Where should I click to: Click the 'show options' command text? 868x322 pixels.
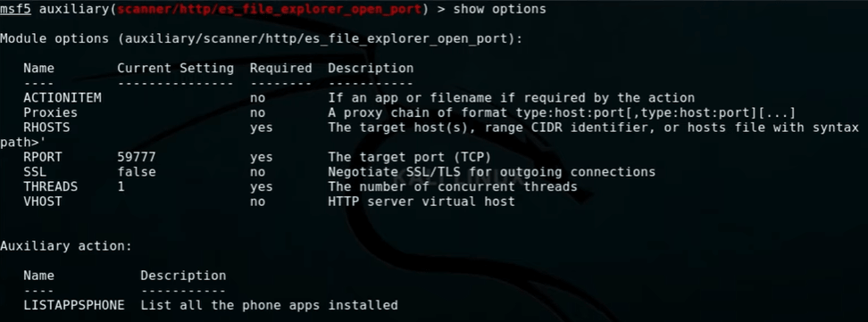tap(499, 10)
